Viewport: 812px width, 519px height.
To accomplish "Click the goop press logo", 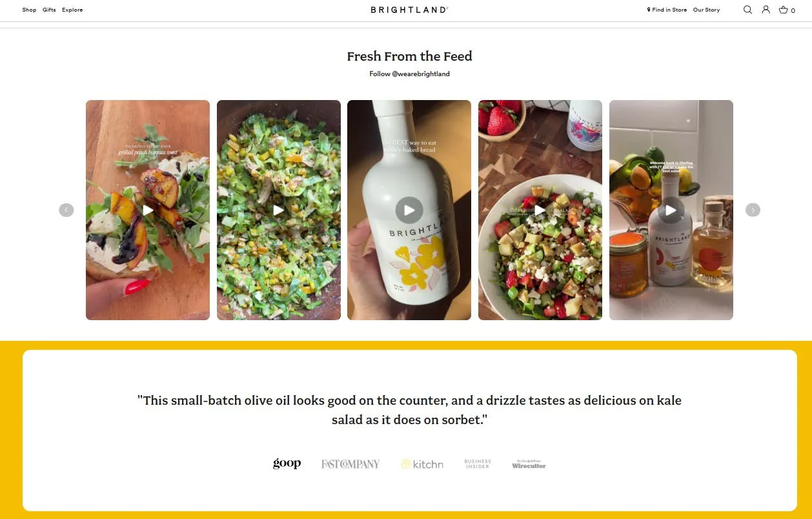I will [x=287, y=463].
